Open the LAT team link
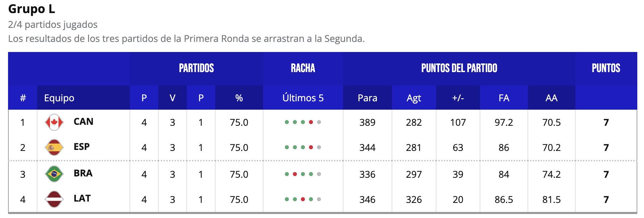Image resolution: width=644 pixels, height=218 pixels. (x=82, y=199)
